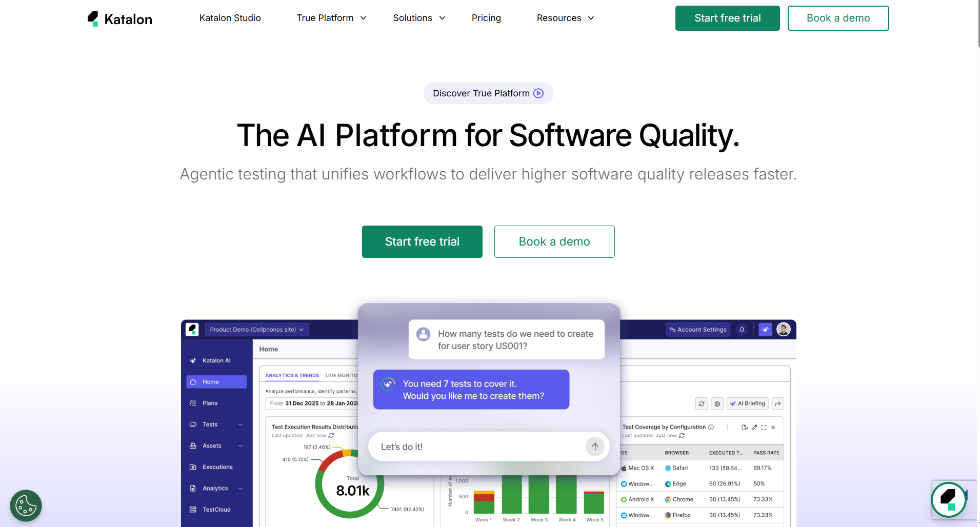Click the Mac OS X table cell

(x=637, y=468)
